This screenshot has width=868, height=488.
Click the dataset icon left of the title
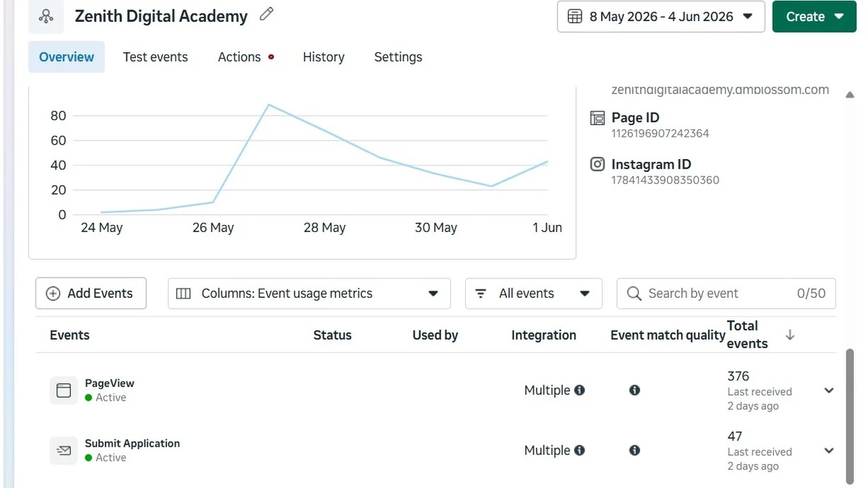pos(46,16)
